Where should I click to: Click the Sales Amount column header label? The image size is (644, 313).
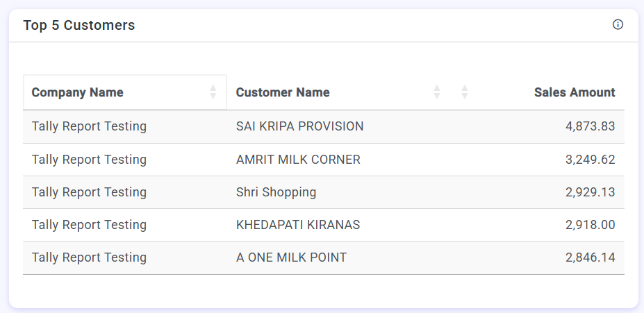coord(575,92)
